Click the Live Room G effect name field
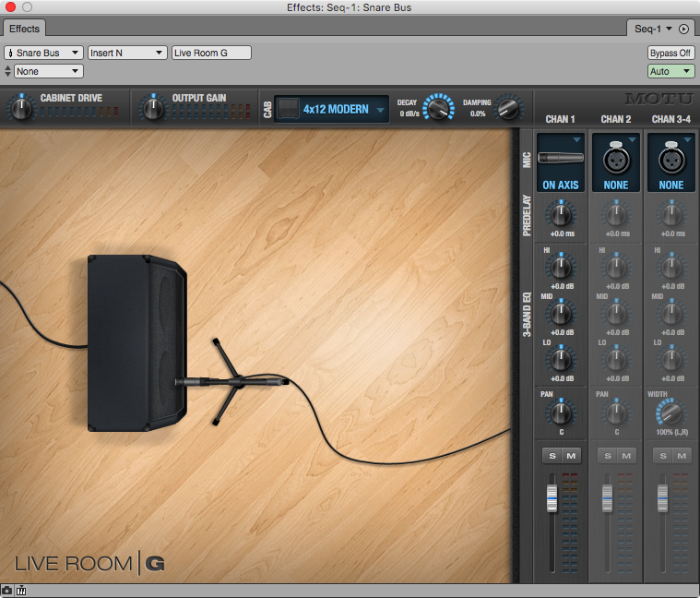The width and height of the screenshot is (700, 598). pyautogui.click(x=211, y=53)
